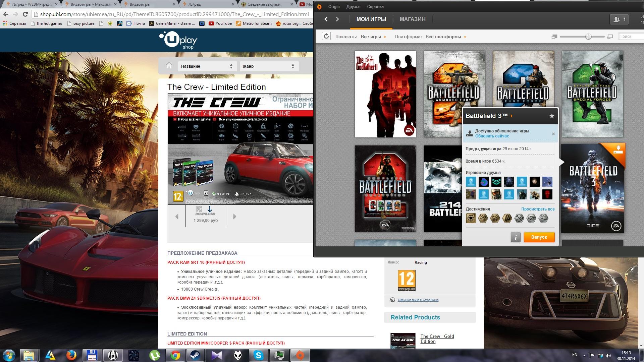Open the Почта bookmark
This screenshot has width=644, height=362.
point(136,23)
